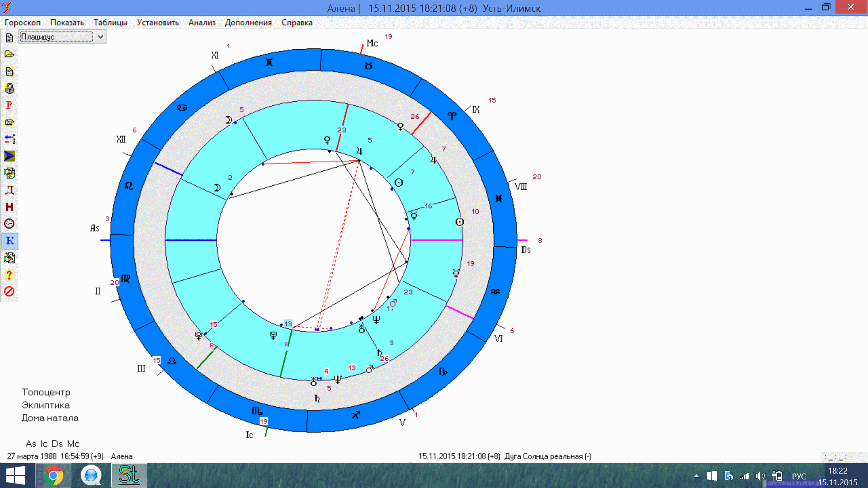Click the dark red Д icon
Image resolution: width=868 pixels, height=488 pixels.
9,190
